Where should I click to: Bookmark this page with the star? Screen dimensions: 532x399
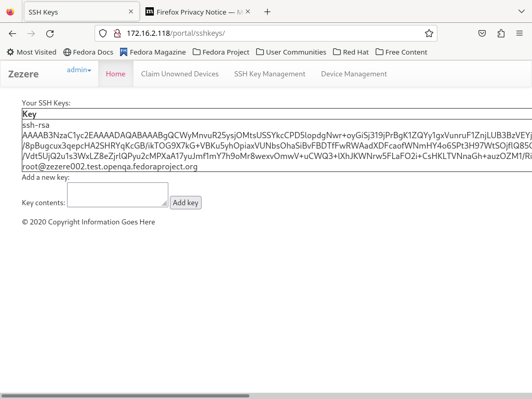point(429,33)
